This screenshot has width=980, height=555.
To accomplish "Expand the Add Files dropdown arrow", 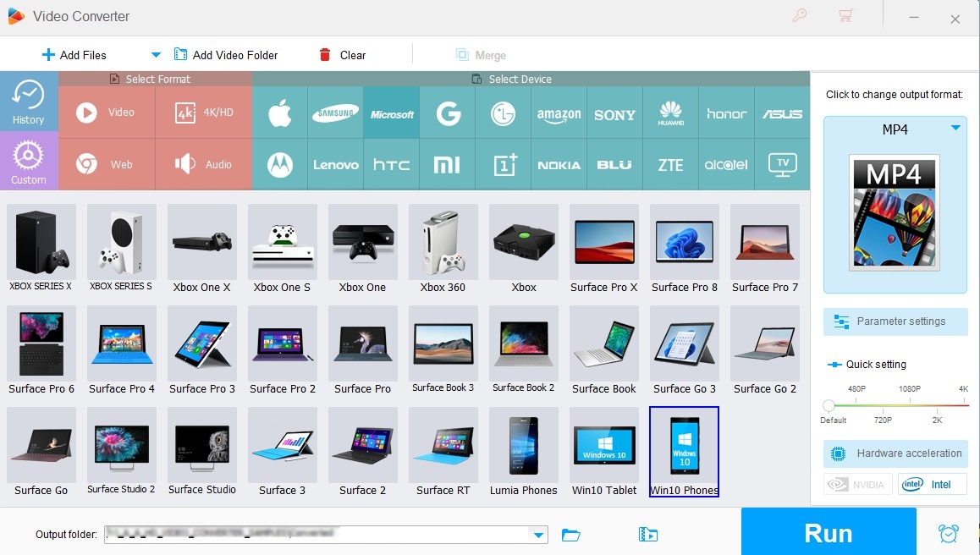I will [x=156, y=55].
